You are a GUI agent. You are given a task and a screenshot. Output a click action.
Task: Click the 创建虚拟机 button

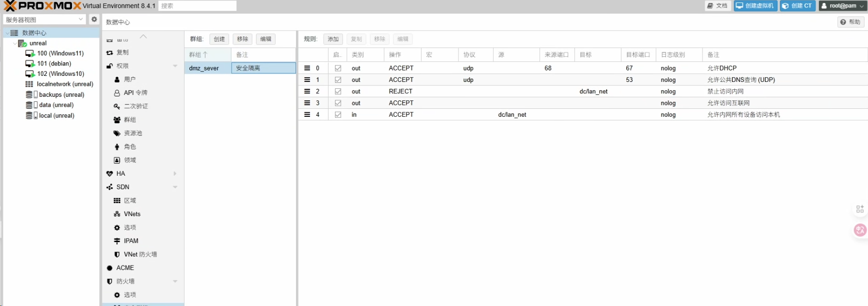[755, 6]
